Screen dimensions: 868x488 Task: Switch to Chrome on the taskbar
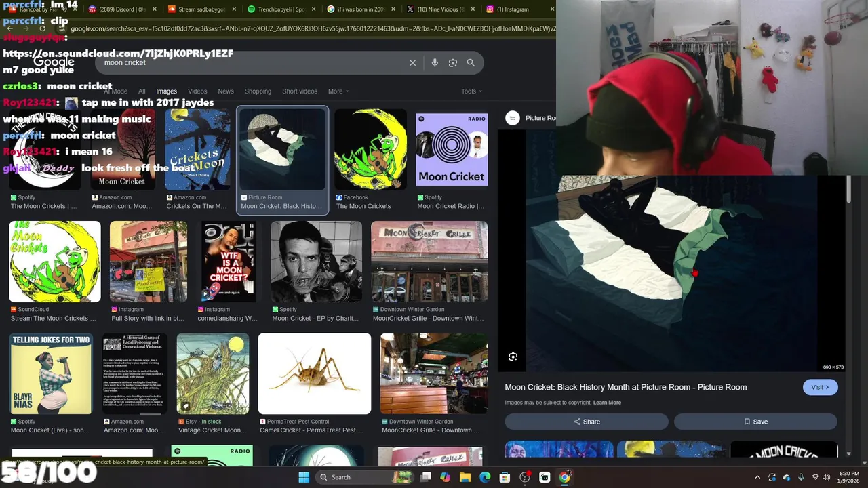[564, 477]
